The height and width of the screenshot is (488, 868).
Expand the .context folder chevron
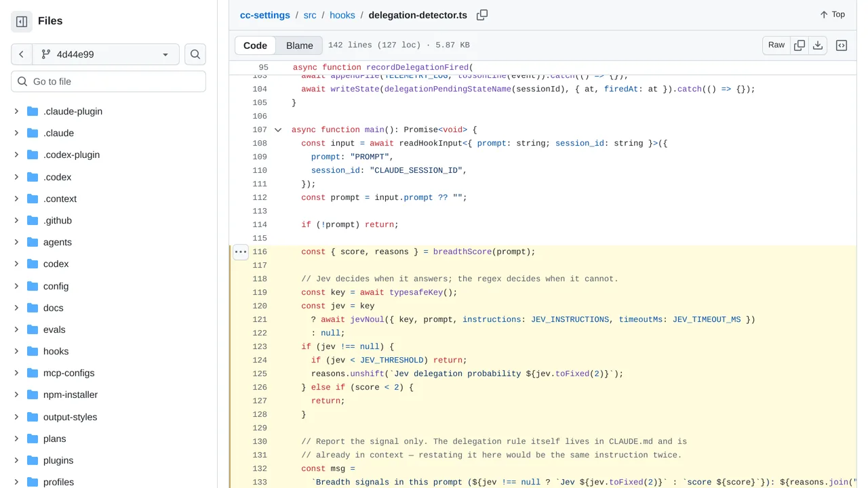(x=16, y=199)
